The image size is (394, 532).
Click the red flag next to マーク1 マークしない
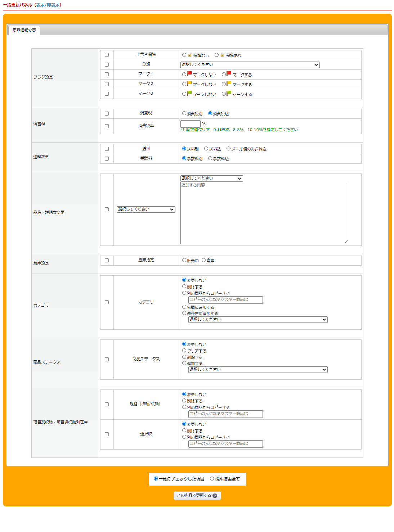coord(189,74)
